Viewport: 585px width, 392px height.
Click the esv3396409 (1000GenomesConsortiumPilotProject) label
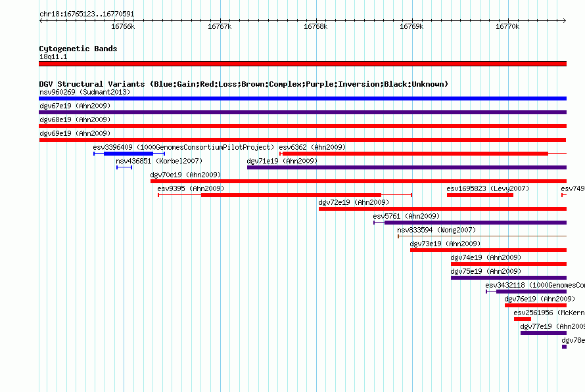pos(183,147)
